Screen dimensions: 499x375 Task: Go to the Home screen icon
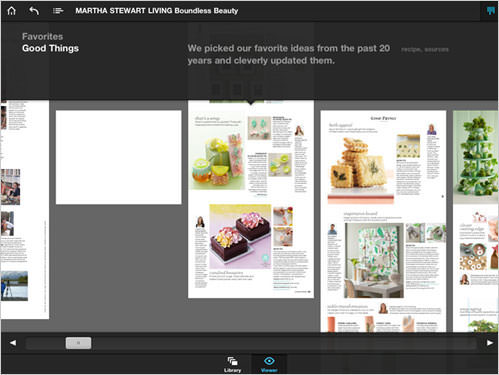(11, 11)
